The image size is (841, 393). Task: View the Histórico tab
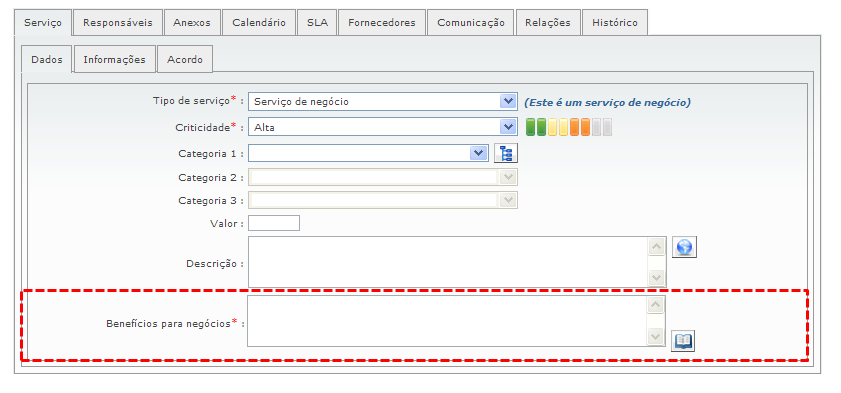[615, 23]
